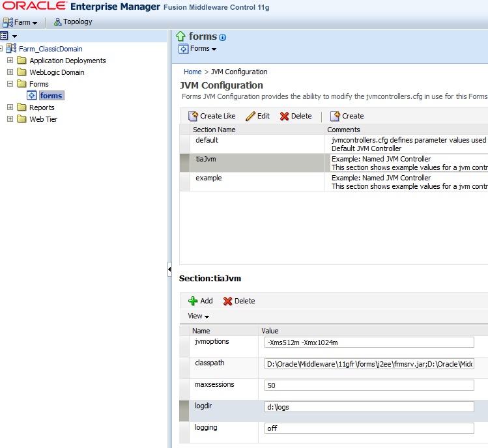Click the Farm_ClassicDomain farm icon
The height and width of the screenshot is (448, 488).
tap(12, 48)
